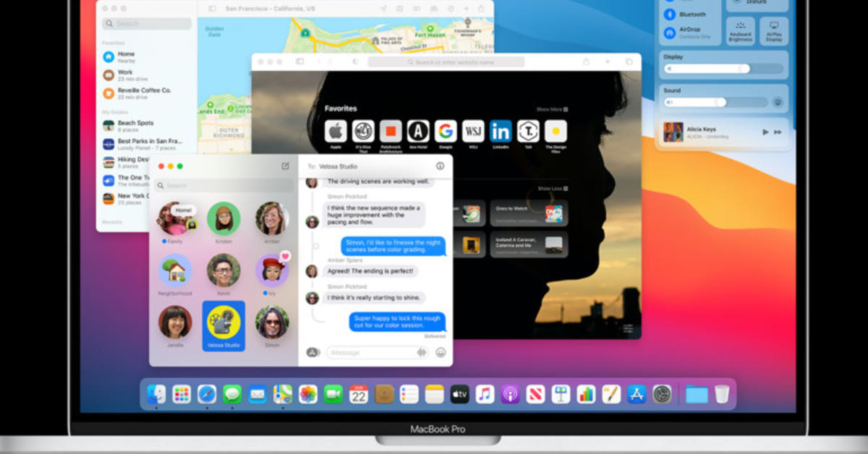The height and width of the screenshot is (454, 868).
Task: Open Notes from the Dock
Action: pyautogui.click(x=435, y=394)
